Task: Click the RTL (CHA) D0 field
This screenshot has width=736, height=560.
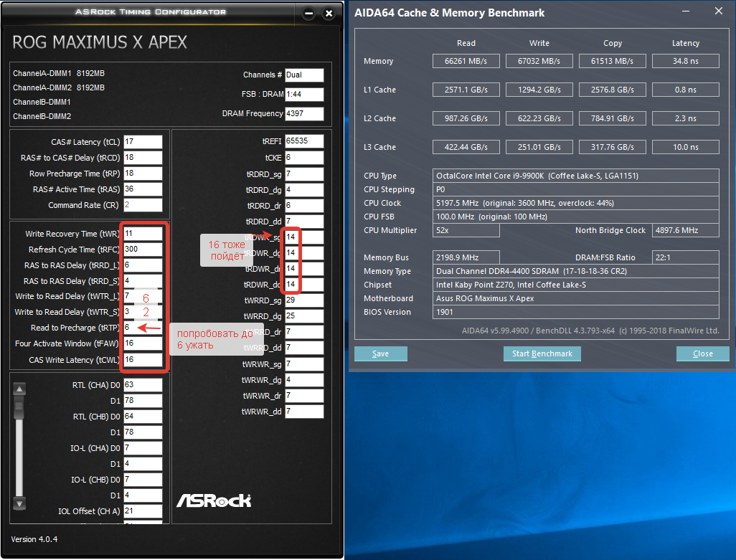Action: 143,385
